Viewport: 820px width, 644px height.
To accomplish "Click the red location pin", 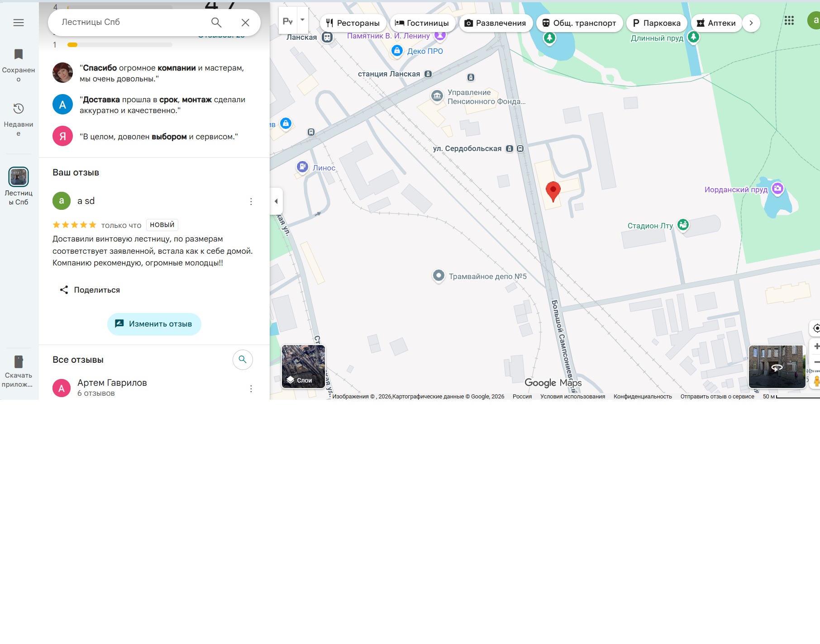I will 553,191.
